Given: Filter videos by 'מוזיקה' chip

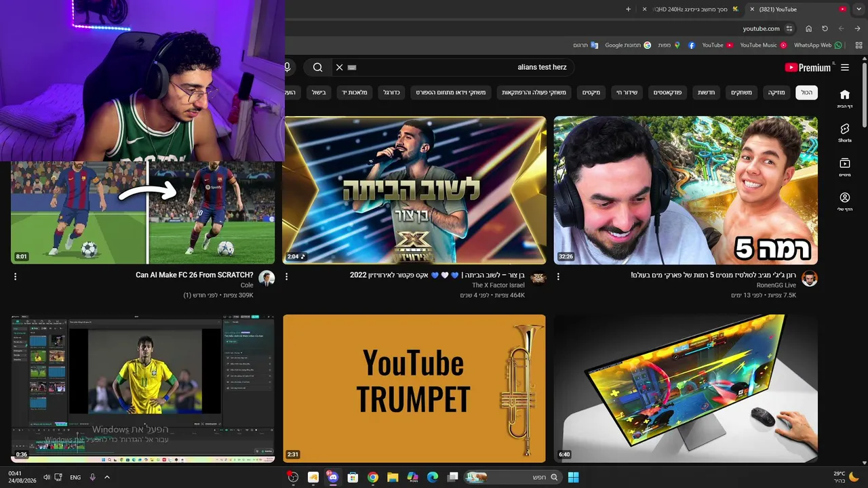Looking at the screenshot, I should (x=776, y=92).
